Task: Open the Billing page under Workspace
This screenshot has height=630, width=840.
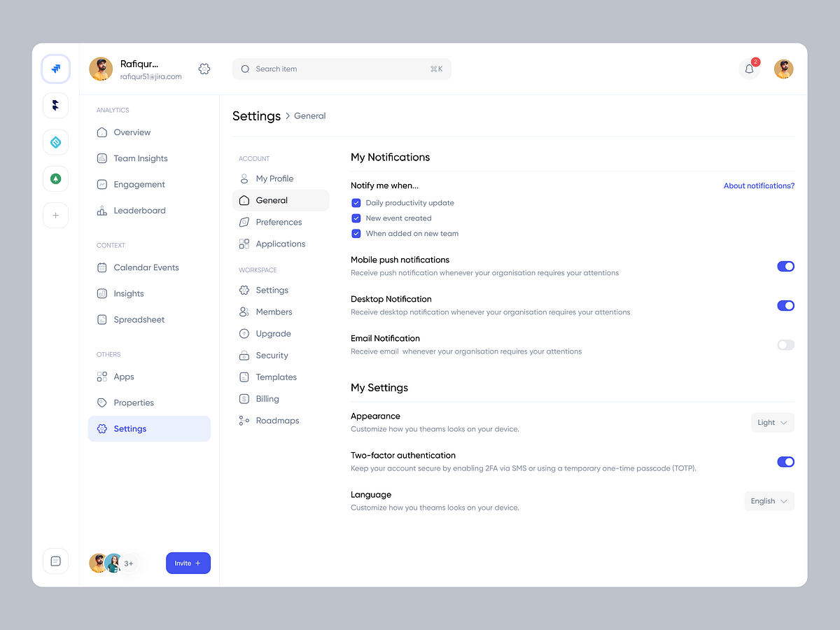Action: 267,398
